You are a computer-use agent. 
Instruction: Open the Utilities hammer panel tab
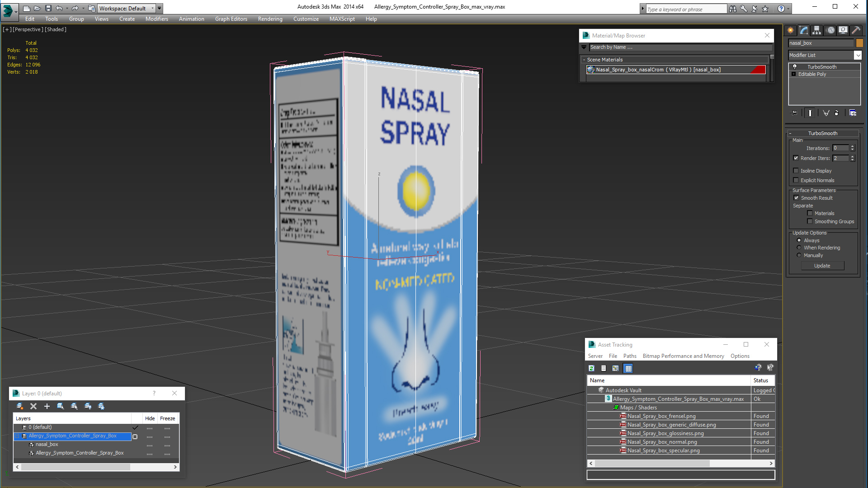[856, 30]
